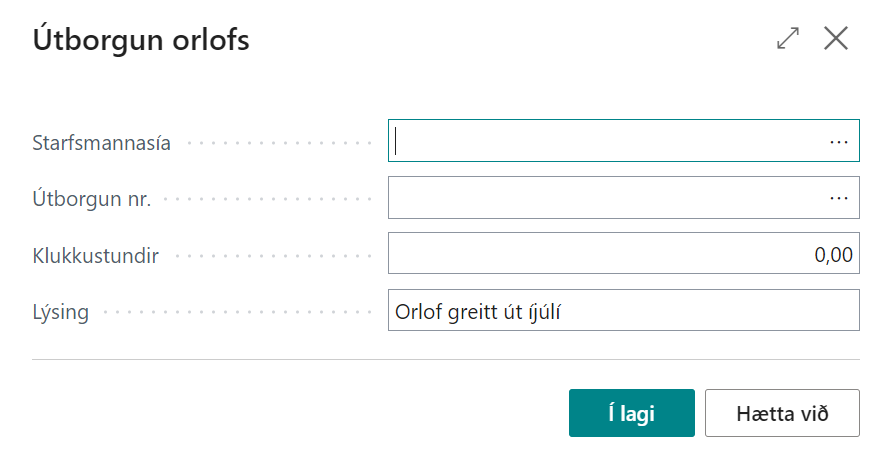This screenshot has height=468, width=890.
Task: Cancel using the Hætta við button
Action: click(782, 413)
